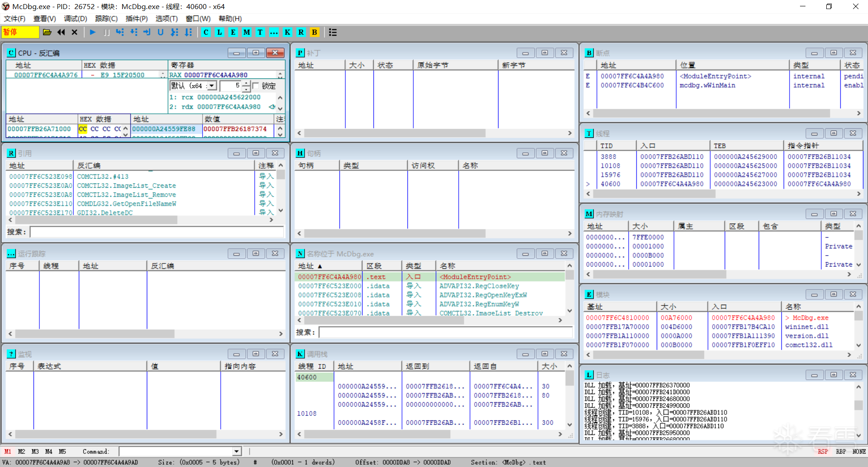Expand the Command input dropdown arrow
Image resolution: width=868 pixels, height=467 pixels.
[237, 452]
